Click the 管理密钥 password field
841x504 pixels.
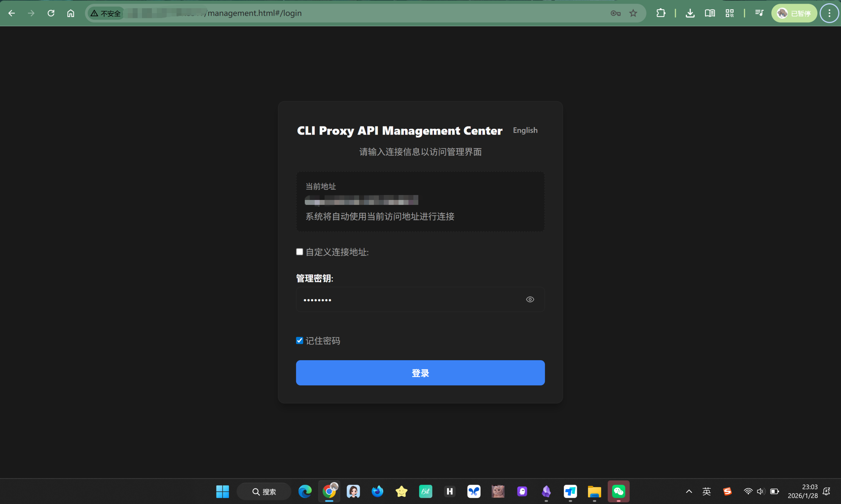click(408, 299)
